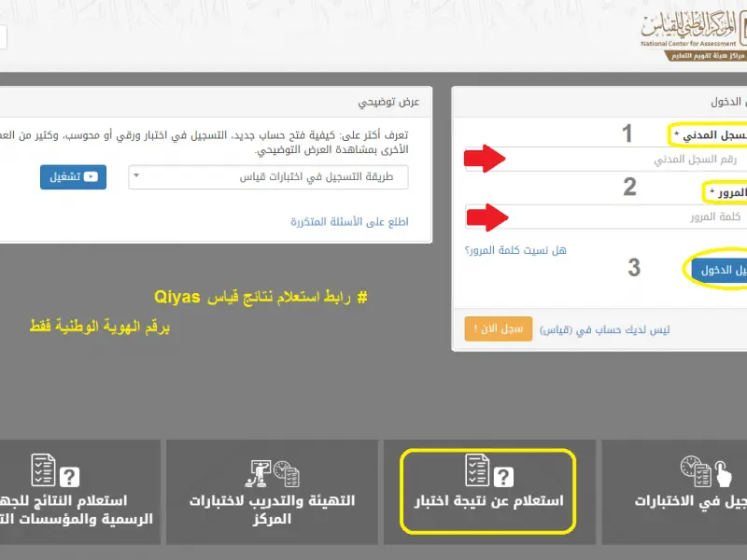This screenshot has height=560, width=747.
Task: Focus the 'رقم السجل المدني' input field
Action: (606, 159)
